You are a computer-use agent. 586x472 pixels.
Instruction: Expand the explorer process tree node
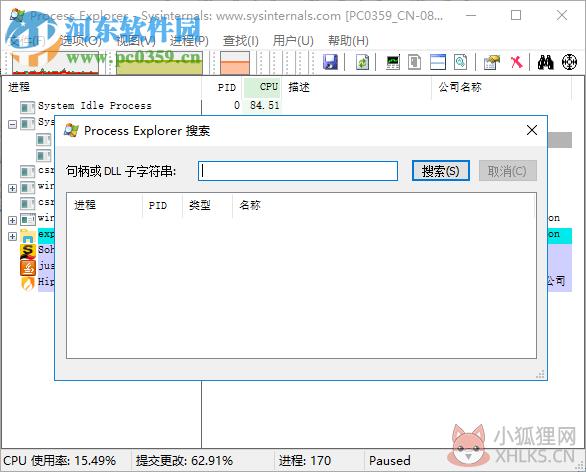(x=12, y=236)
